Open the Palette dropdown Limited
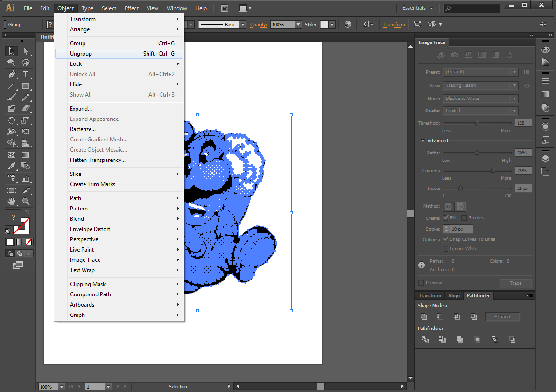 pyautogui.click(x=480, y=111)
